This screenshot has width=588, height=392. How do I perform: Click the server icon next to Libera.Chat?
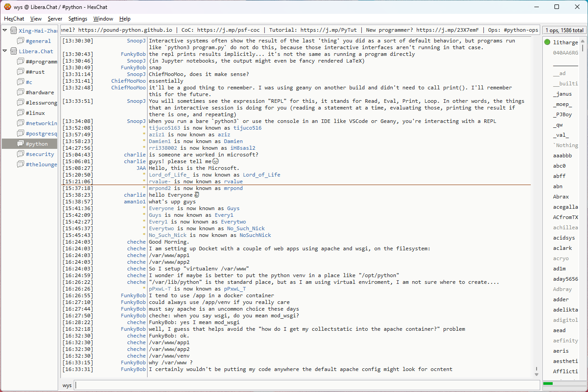pyautogui.click(x=13, y=51)
